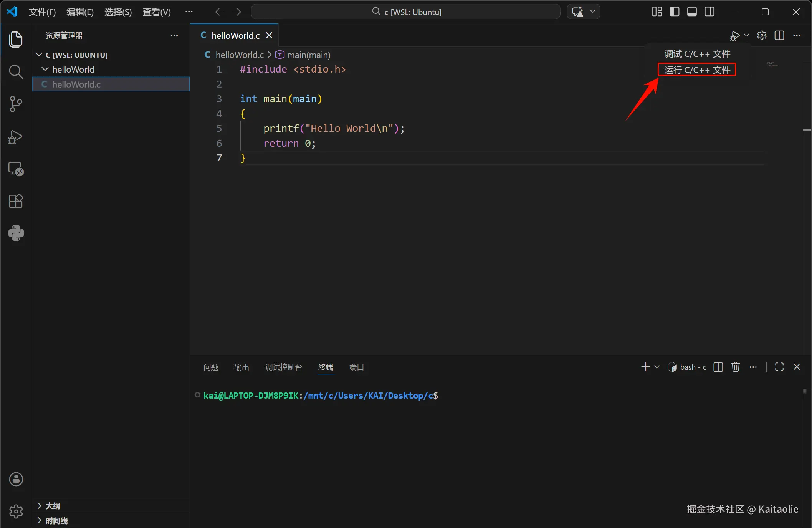Expand the 大纲 outline section
The image size is (812, 528).
click(53, 506)
